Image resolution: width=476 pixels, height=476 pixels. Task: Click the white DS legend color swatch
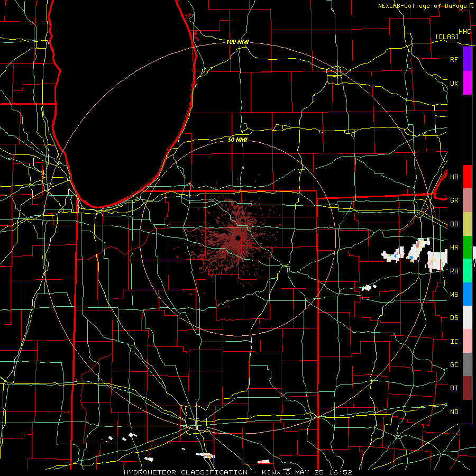pos(467,317)
